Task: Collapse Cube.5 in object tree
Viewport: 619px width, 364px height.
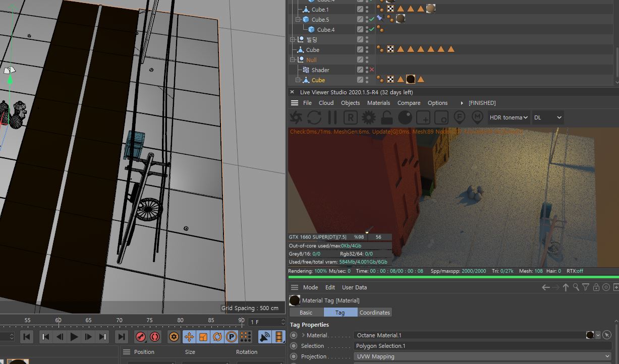Action: 298,20
